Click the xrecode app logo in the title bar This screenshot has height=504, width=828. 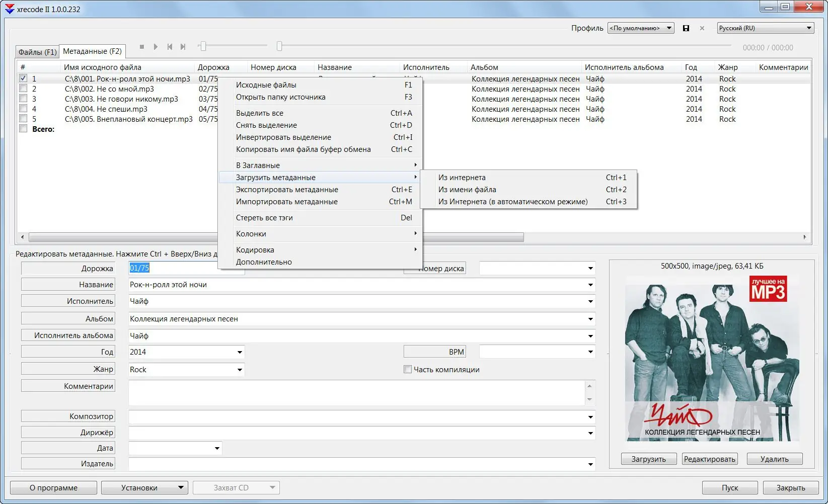[x=10, y=9]
